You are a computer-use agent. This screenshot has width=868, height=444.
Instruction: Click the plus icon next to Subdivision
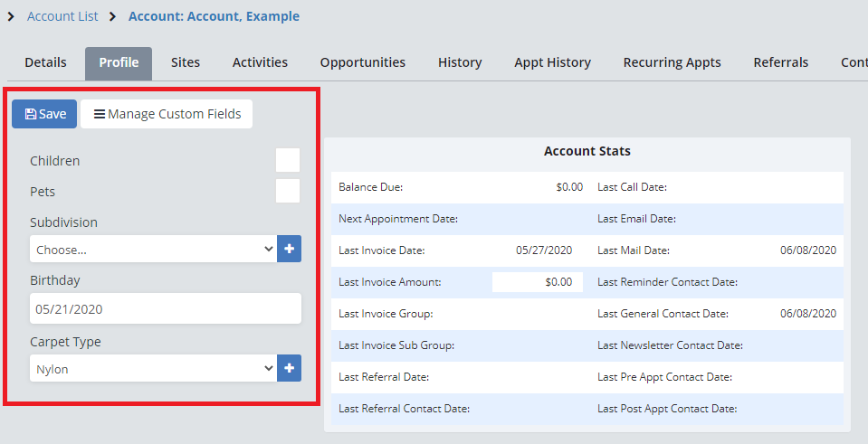point(289,249)
